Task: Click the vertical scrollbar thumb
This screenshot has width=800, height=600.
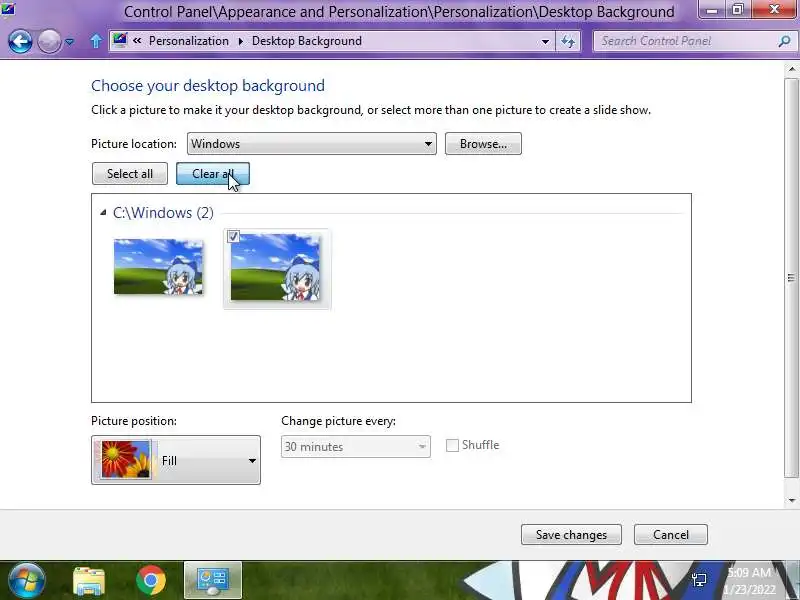Action: pos(792,278)
